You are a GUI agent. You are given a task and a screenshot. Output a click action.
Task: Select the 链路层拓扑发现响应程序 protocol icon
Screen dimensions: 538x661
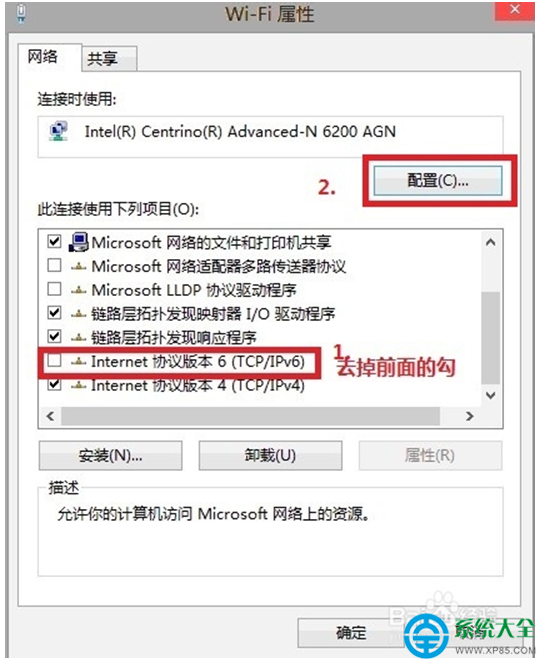[x=78, y=337]
